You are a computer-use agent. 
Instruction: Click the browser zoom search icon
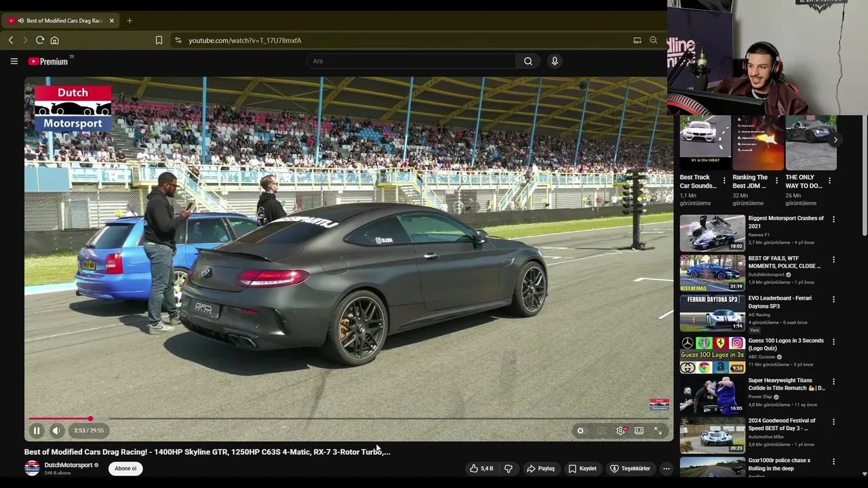point(653,41)
